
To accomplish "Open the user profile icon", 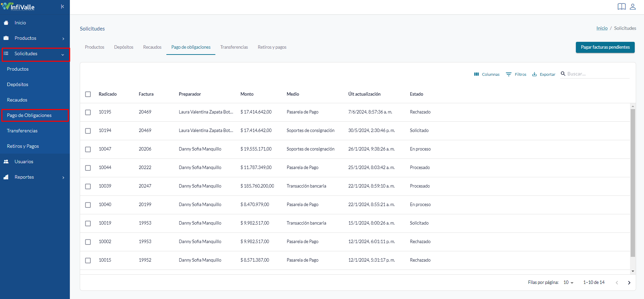I will coord(633,7).
